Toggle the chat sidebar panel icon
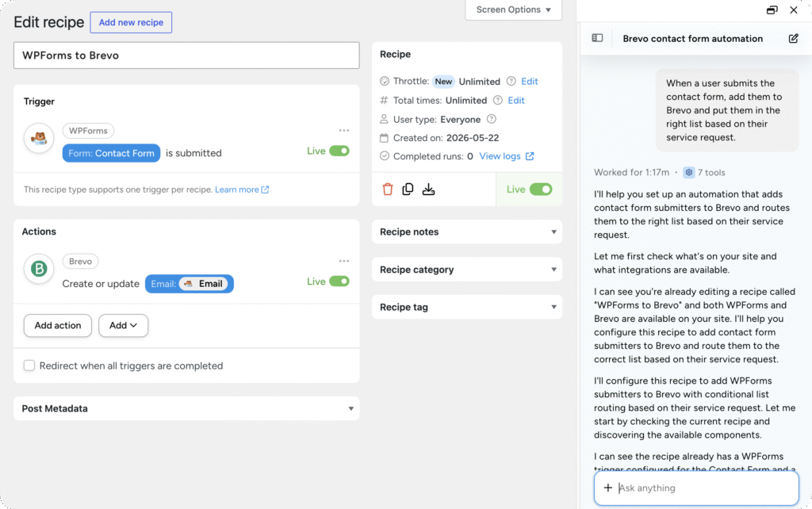 (597, 38)
